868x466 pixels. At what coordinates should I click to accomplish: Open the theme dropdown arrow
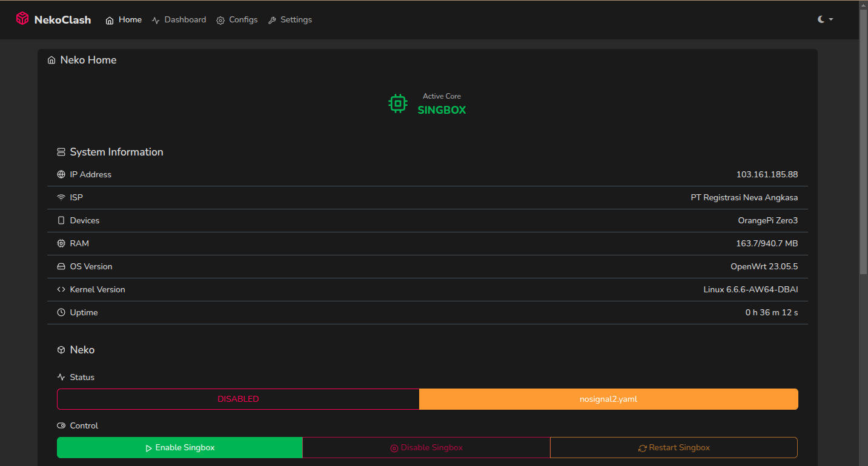point(831,19)
